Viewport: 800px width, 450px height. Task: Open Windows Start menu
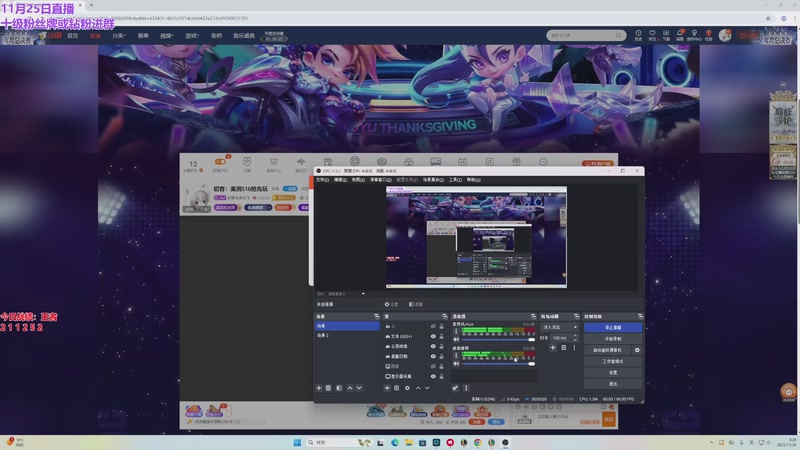pos(297,442)
